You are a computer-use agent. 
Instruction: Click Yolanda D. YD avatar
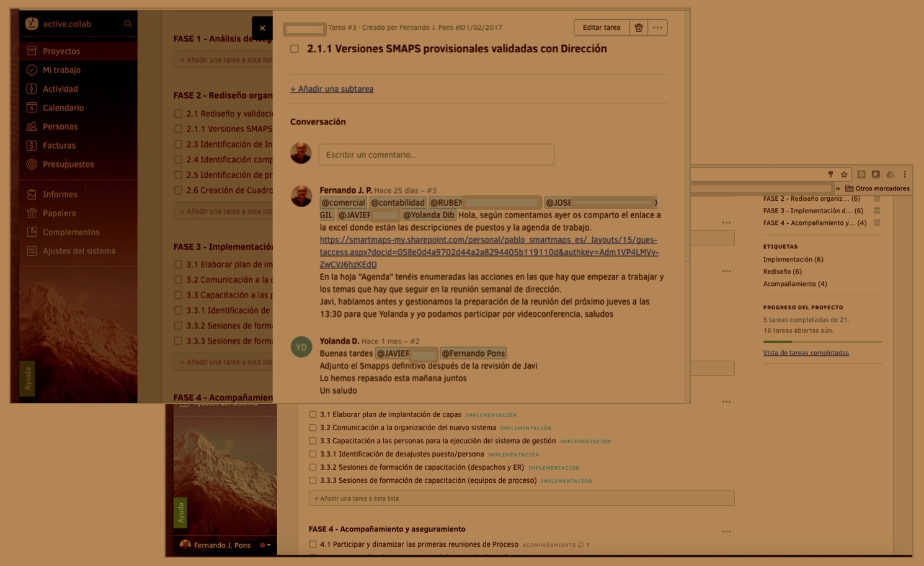pos(301,347)
